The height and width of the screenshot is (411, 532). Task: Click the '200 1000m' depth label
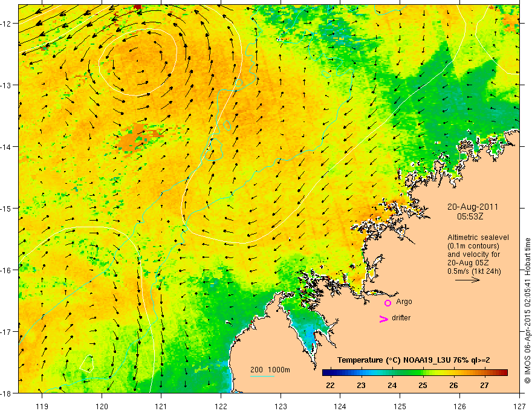270,370
